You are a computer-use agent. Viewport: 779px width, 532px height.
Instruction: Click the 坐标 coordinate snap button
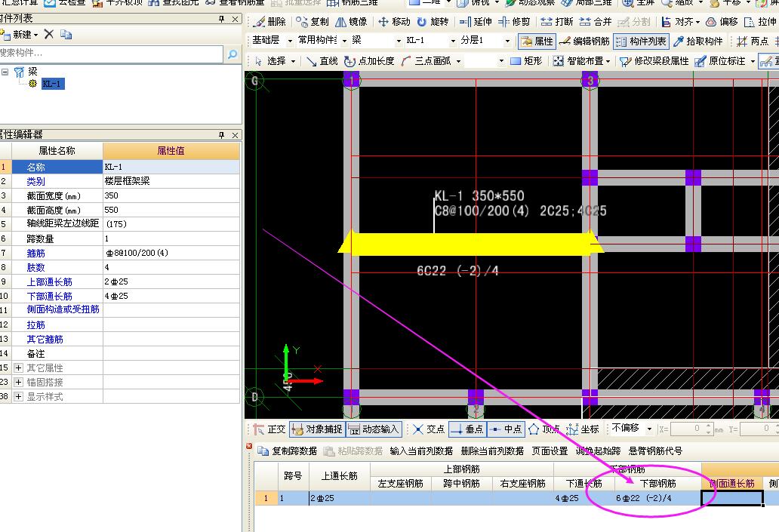click(583, 429)
